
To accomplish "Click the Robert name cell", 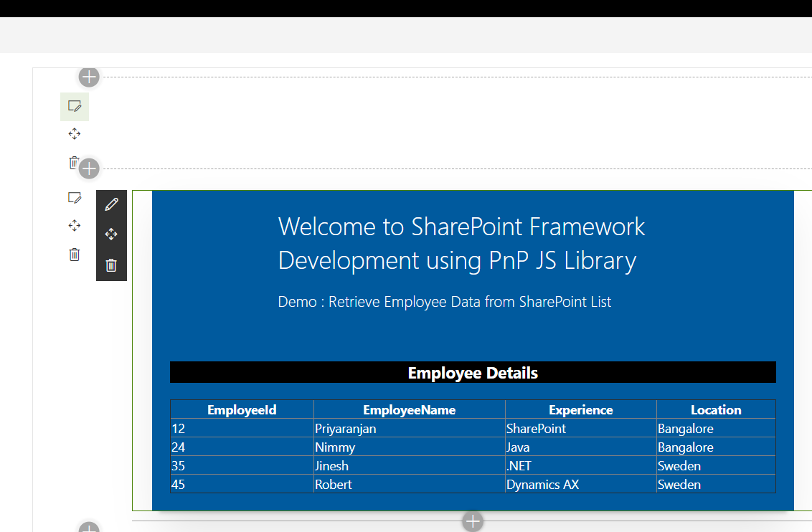I will [409, 485].
